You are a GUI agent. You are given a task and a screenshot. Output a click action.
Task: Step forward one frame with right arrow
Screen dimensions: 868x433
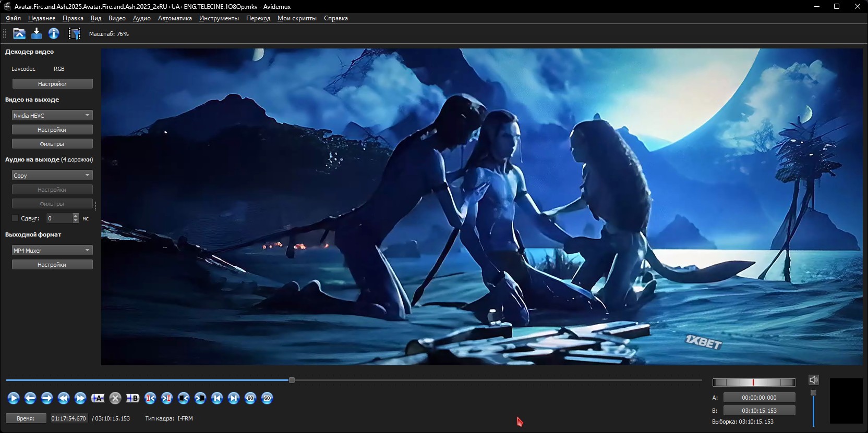point(47,398)
